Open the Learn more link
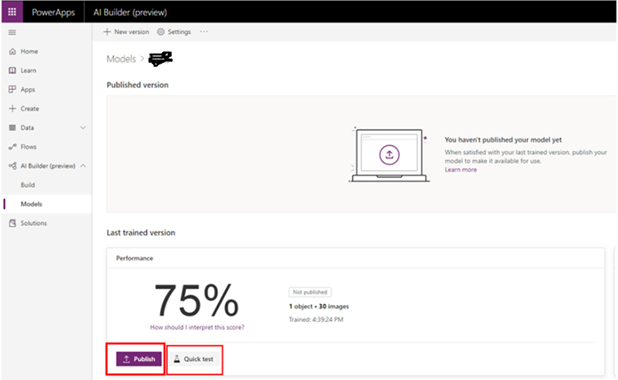 coord(461,170)
